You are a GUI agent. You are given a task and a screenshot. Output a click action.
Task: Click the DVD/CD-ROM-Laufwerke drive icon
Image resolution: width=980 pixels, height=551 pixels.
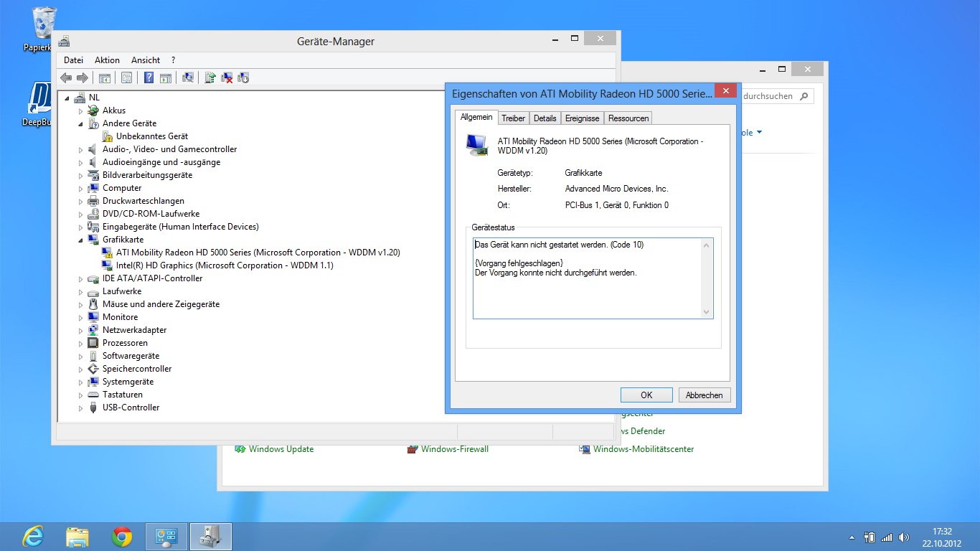(x=93, y=214)
